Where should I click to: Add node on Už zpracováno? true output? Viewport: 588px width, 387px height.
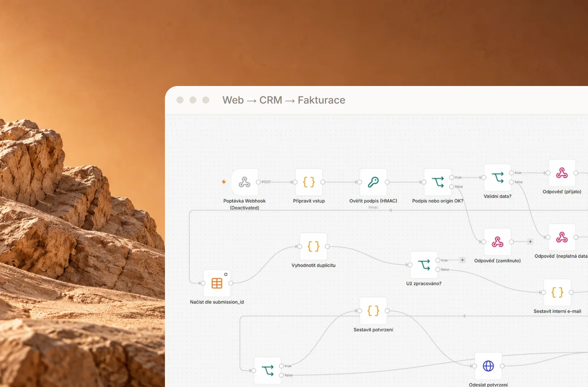(463, 260)
